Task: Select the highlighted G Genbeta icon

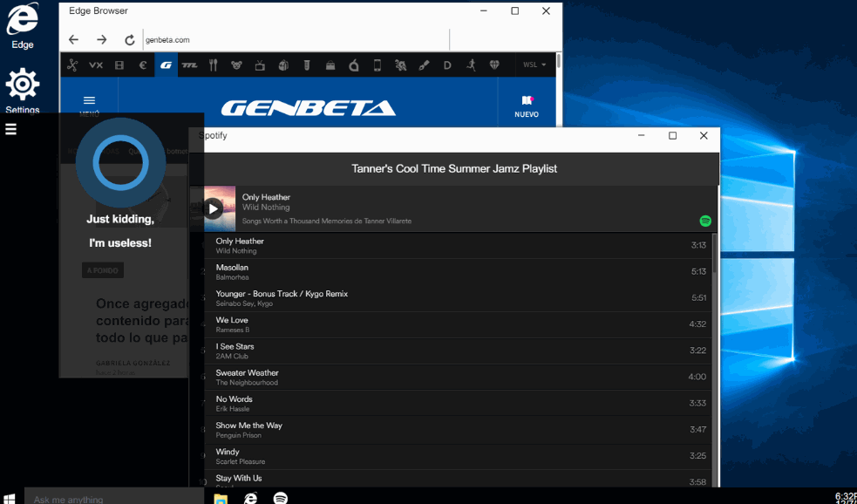Action: pyautogui.click(x=167, y=65)
